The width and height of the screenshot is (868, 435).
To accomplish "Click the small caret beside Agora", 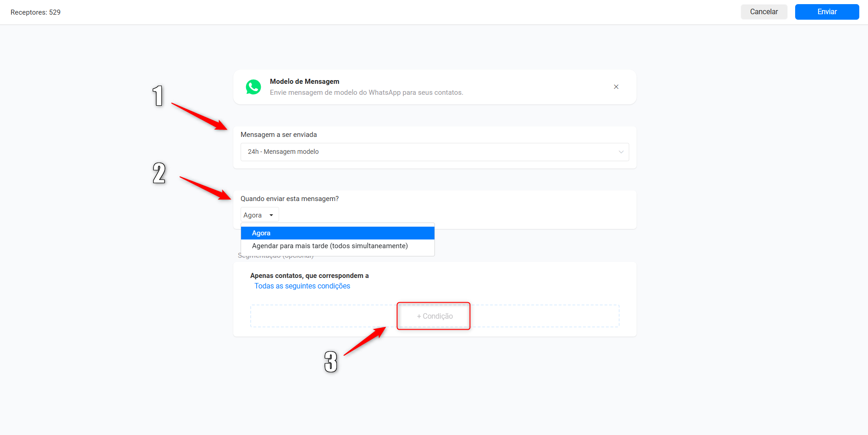I will (x=271, y=215).
